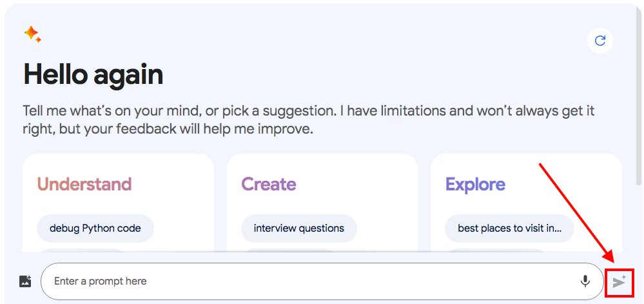The width and height of the screenshot is (644, 304).
Task: Click the 'Hello again' greeting heading
Action: (93, 75)
